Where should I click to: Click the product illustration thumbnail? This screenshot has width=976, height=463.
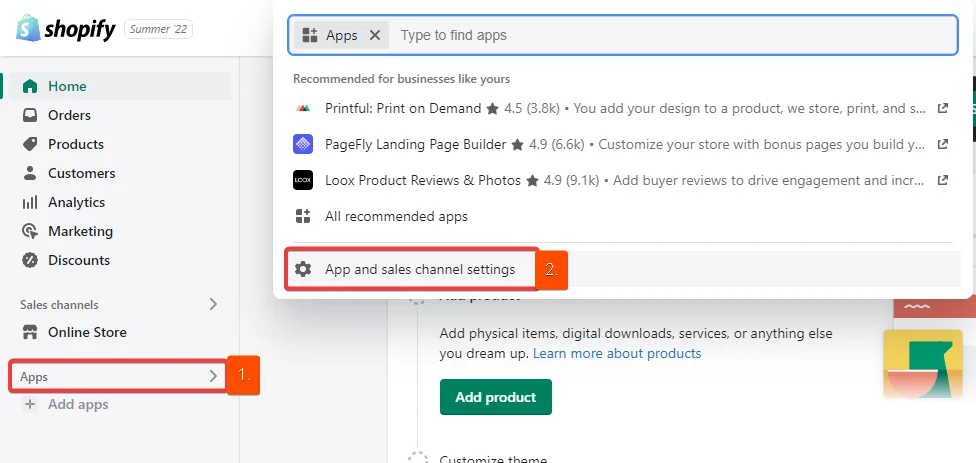click(x=922, y=364)
